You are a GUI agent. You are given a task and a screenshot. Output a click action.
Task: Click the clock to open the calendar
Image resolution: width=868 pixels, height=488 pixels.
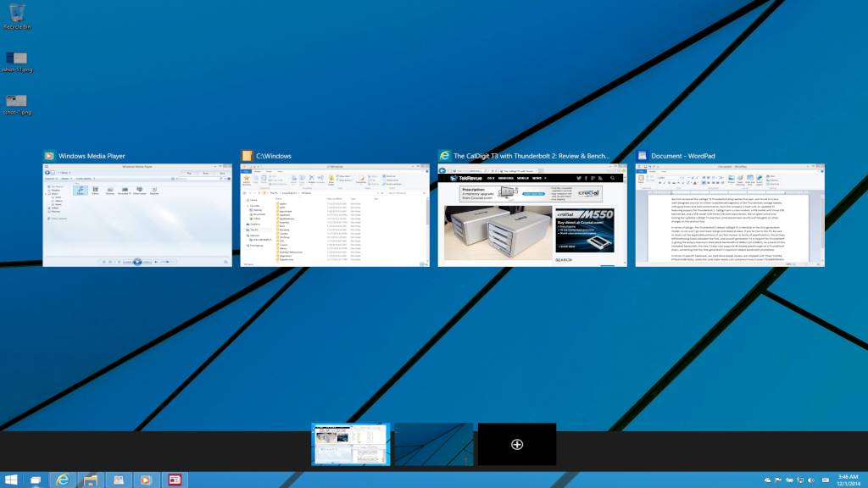click(848, 480)
